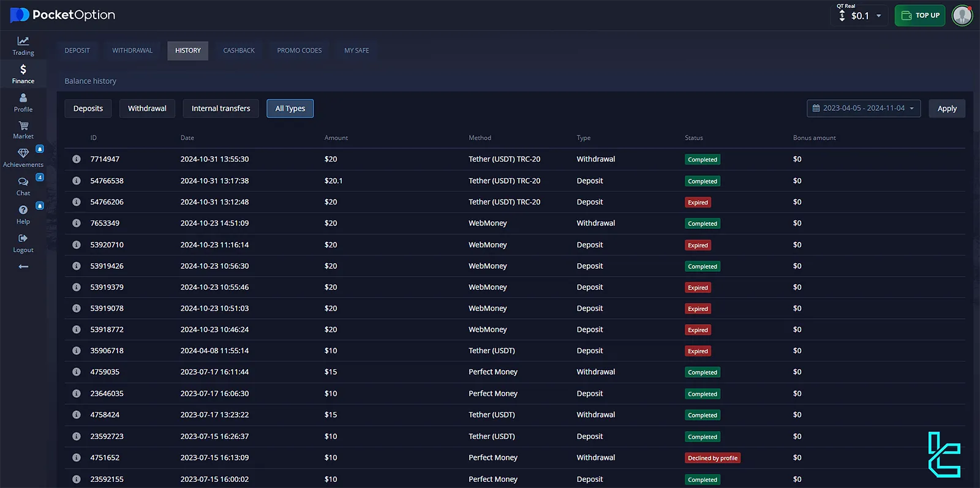The image size is (980, 488).
Task: Show info for transaction 53918772
Action: point(77,329)
